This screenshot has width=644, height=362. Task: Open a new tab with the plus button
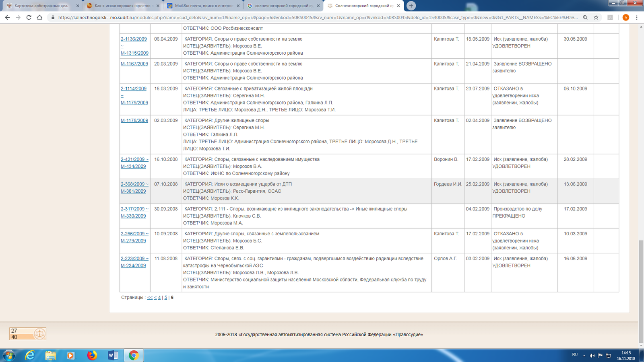411,6
